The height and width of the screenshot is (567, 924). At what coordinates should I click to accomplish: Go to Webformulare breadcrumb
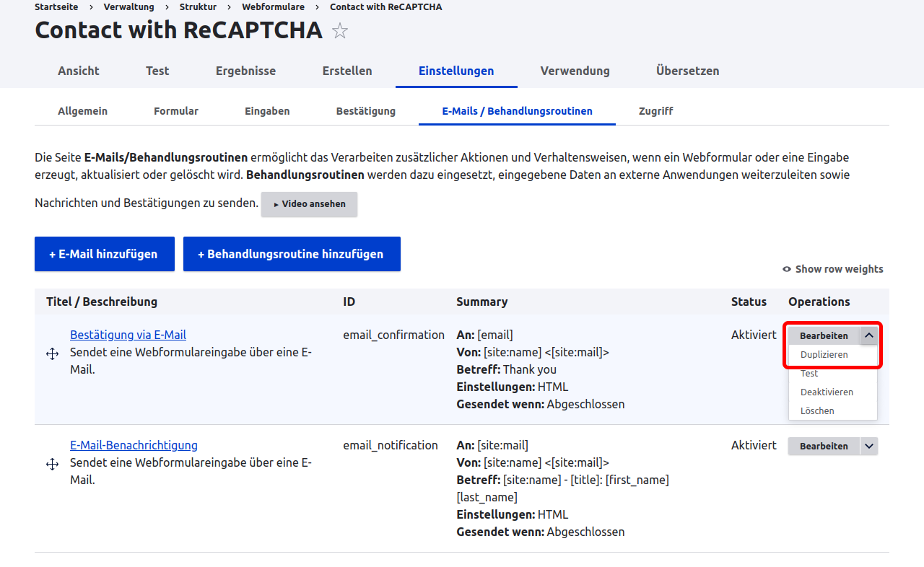273,6
